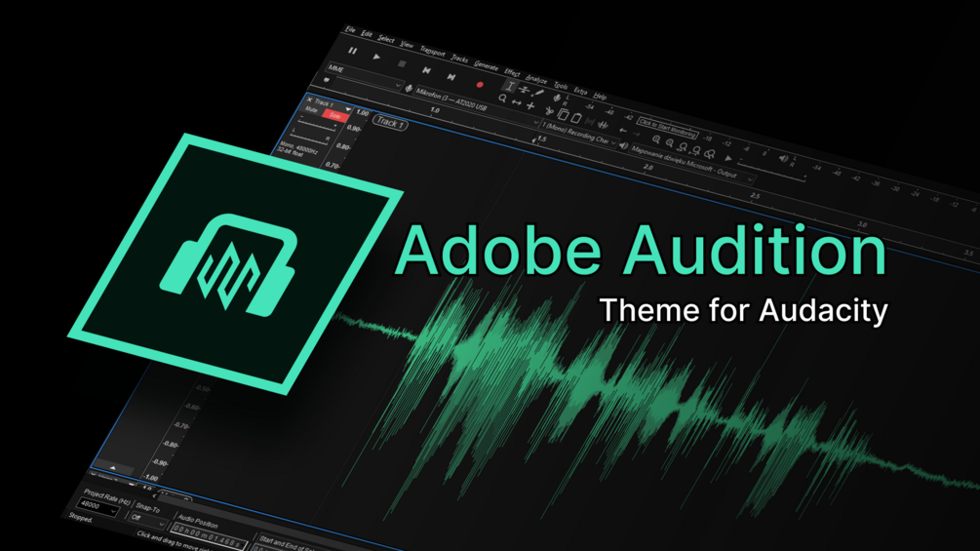Screen dimensions: 980x551
Task: Open the View menu
Action: (407, 45)
